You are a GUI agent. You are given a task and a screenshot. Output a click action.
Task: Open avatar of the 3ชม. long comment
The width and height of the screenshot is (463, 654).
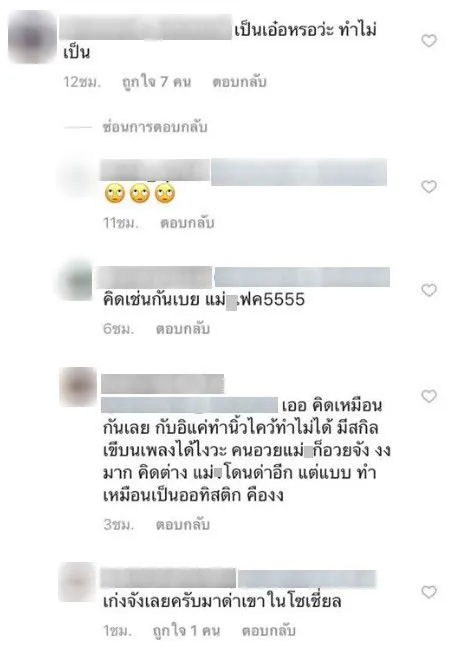click(x=78, y=387)
